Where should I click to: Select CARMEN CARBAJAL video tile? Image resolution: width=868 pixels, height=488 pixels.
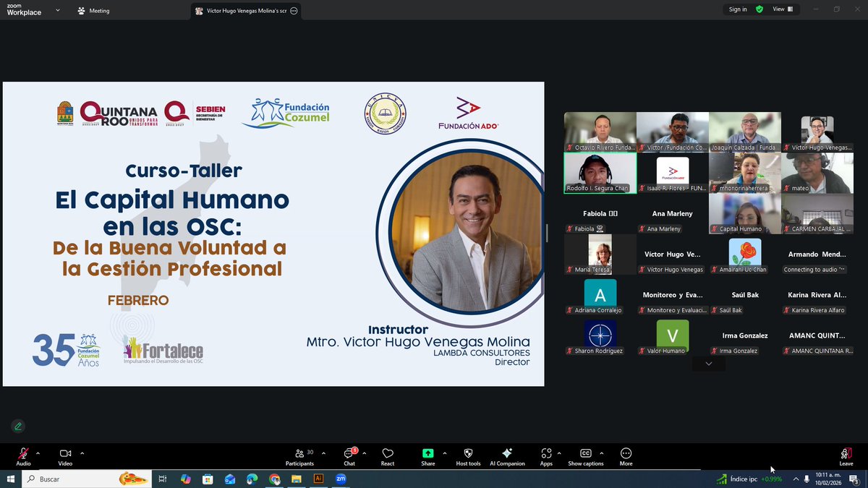pyautogui.click(x=817, y=214)
